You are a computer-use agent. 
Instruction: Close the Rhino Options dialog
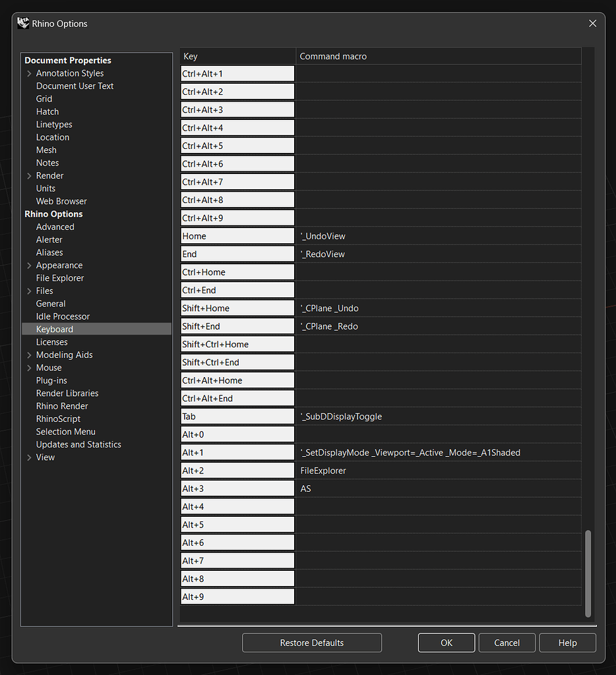point(593,23)
